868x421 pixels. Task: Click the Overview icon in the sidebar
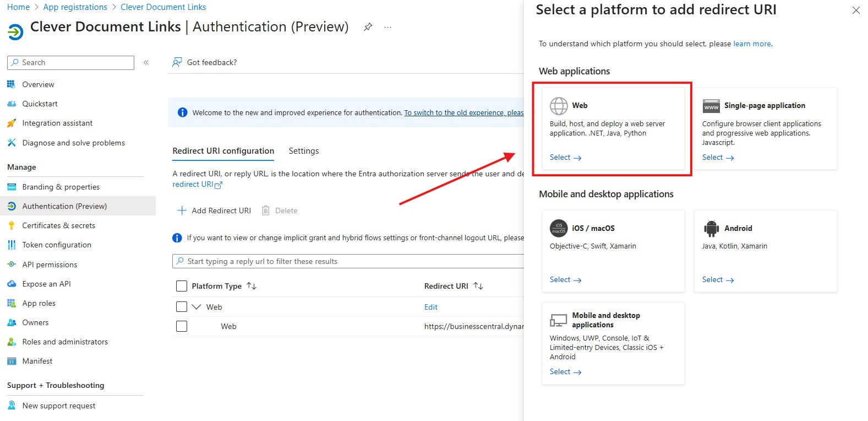tap(11, 84)
